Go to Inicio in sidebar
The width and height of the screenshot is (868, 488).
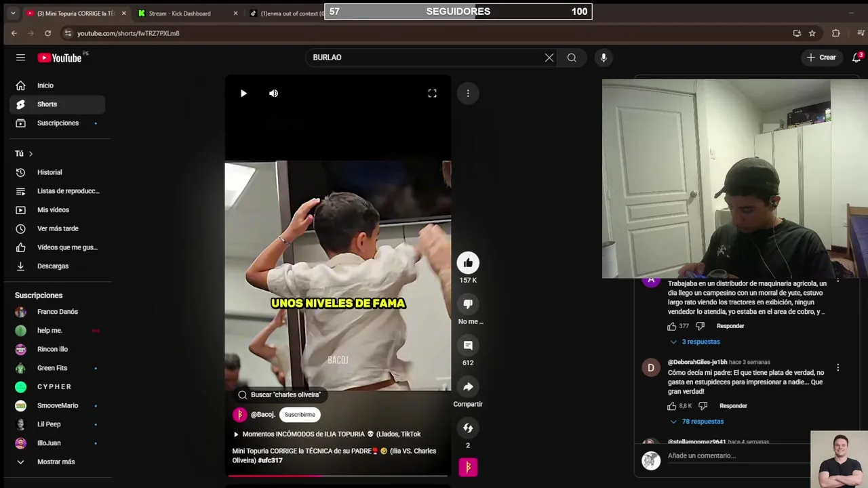click(x=58, y=85)
